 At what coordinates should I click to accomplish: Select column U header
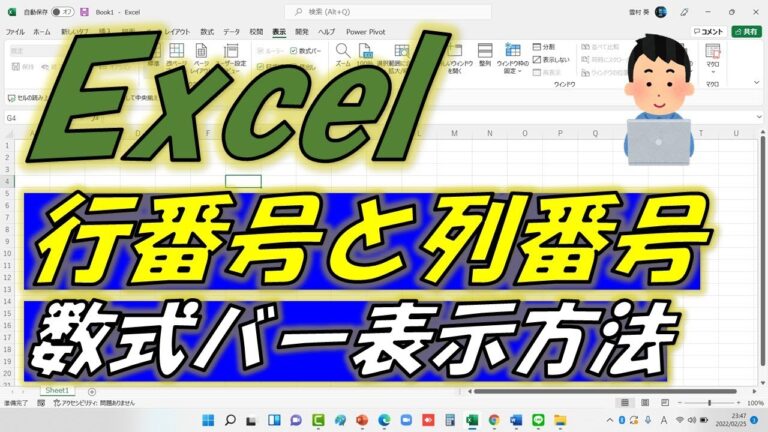pyautogui.click(x=736, y=133)
